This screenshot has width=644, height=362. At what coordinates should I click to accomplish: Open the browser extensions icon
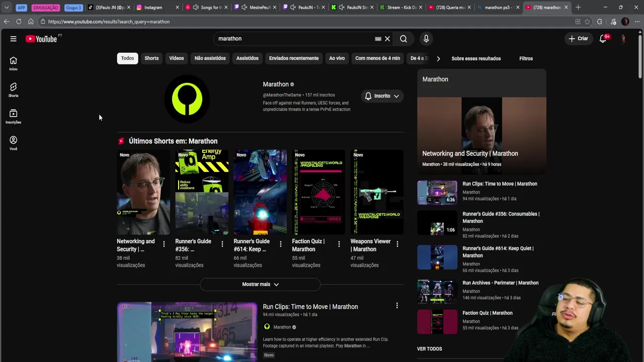point(599,22)
